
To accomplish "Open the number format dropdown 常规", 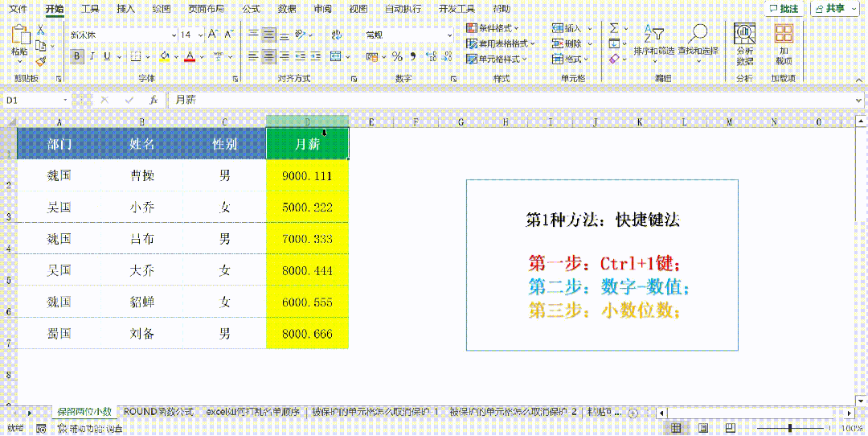I will click(449, 35).
